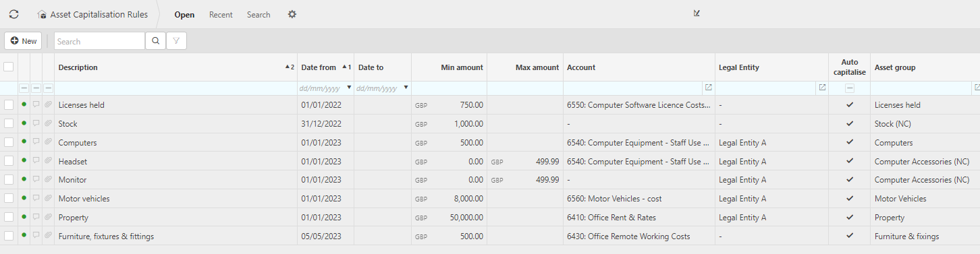Click inside the Search input field
Viewport: 980px width, 254px height.
click(99, 41)
